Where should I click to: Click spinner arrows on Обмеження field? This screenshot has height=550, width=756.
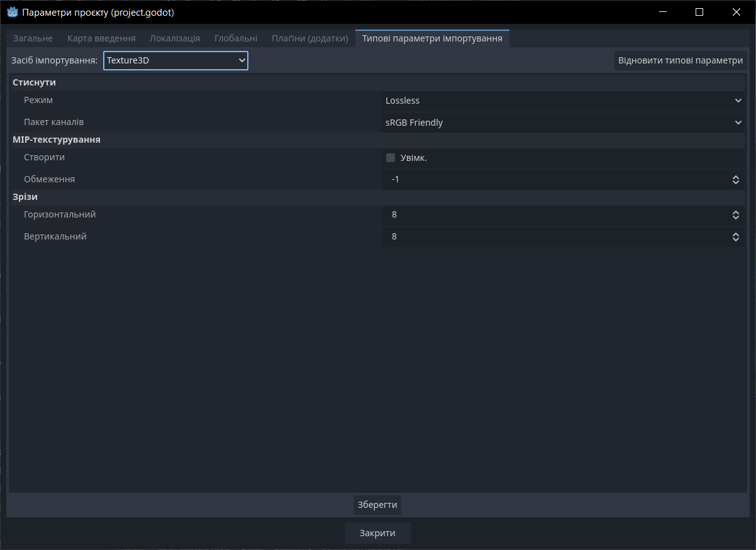click(735, 180)
